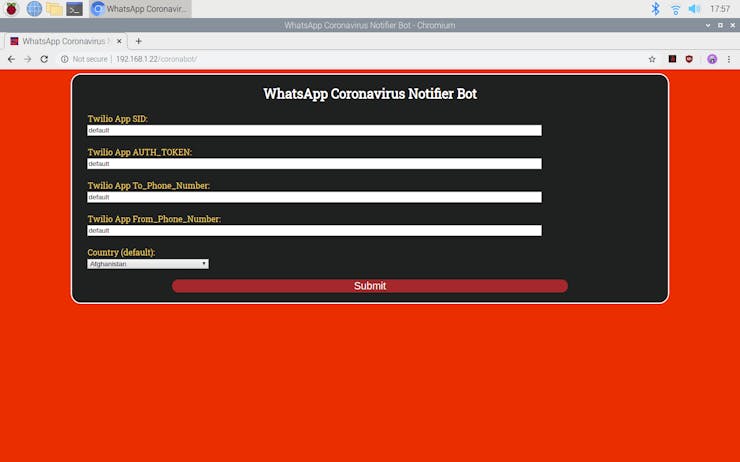The height and width of the screenshot is (462, 740).
Task: Close the Chromium window
Action: coord(732,25)
